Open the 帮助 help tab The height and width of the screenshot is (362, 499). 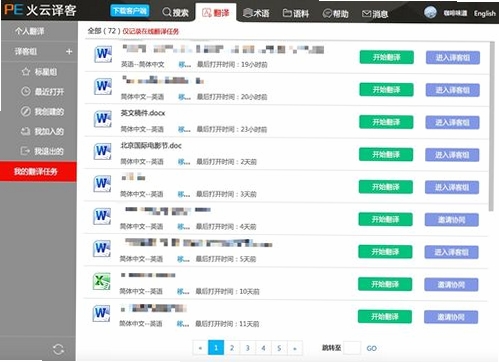pyautogui.click(x=336, y=14)
